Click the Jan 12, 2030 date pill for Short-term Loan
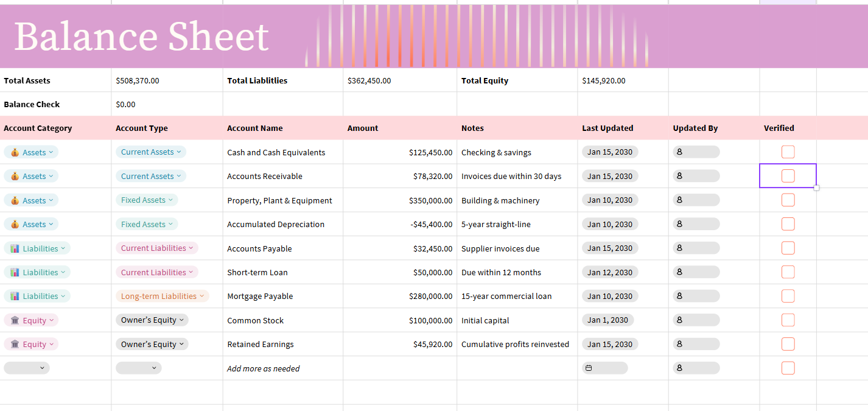The width and height of the screenshot is (868, 411). pyautogui.click(x=610, y=272)
